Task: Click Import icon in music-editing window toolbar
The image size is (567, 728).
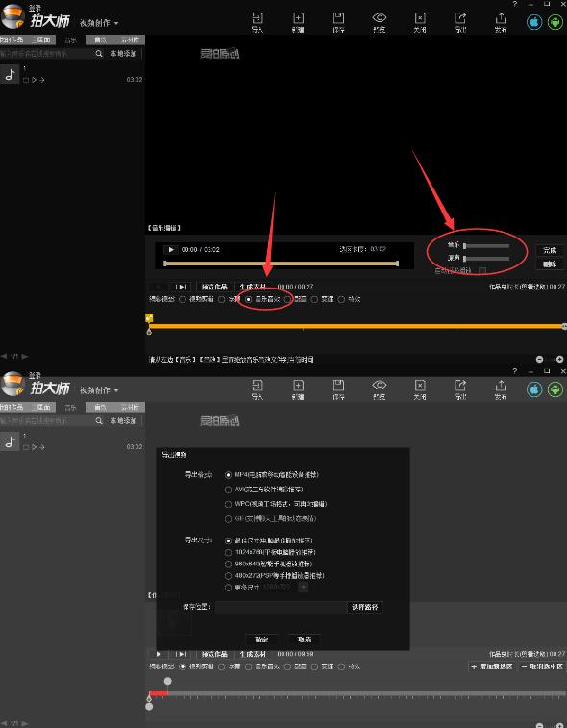Action: (257, 18)
